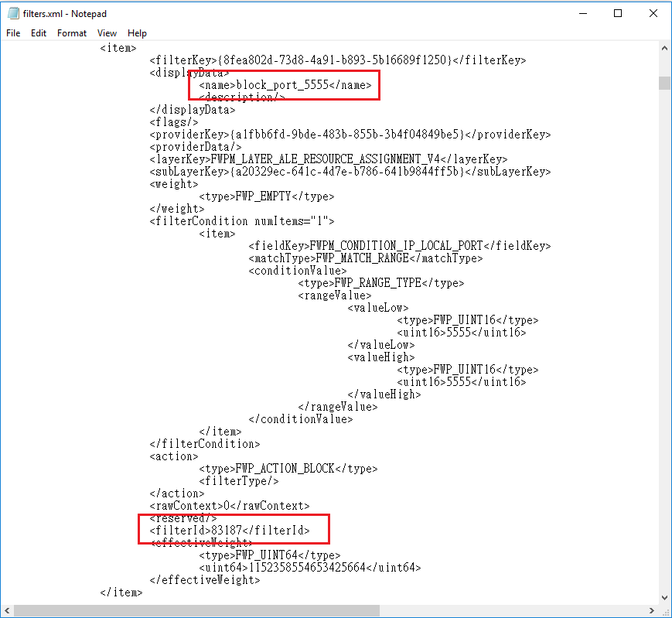The image size is (672, 618).
Task: Click the horizontal scrollbar right arrow
Action: [x=652, y=611]
